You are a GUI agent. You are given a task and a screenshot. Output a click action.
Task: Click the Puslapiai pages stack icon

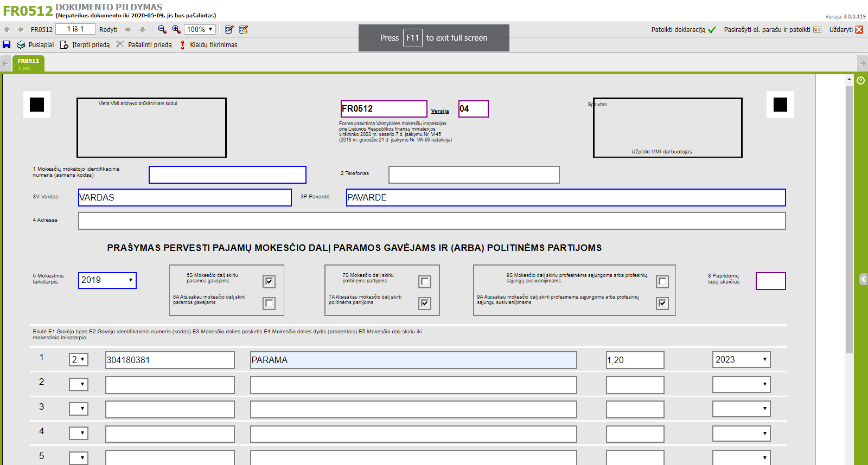point(21,44)
